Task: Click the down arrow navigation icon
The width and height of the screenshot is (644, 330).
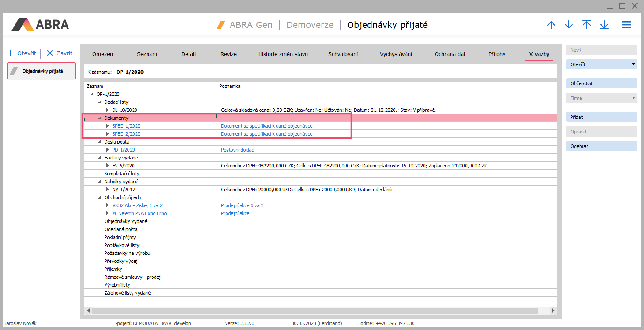Action: tap(569, 25)
